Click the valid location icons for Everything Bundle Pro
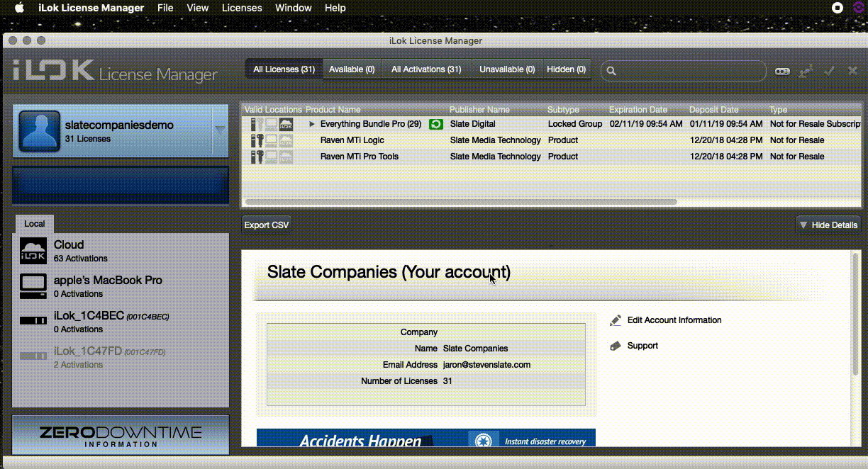The height and width of the screenshot is (469, 868). point(272,124)
